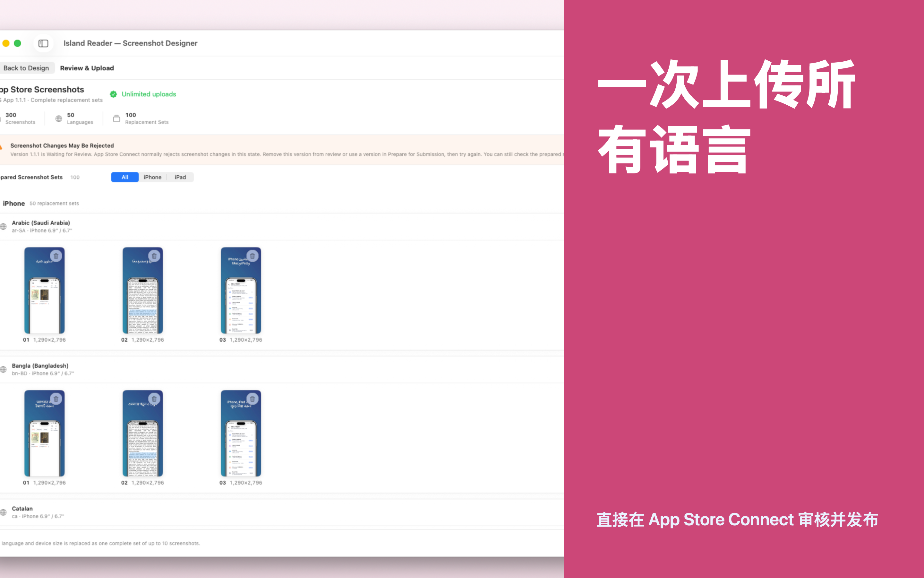Click '50 replacement sets' label
Image resolution: width=924 pixels, height=578 pixels.
(x=54, y=203)
